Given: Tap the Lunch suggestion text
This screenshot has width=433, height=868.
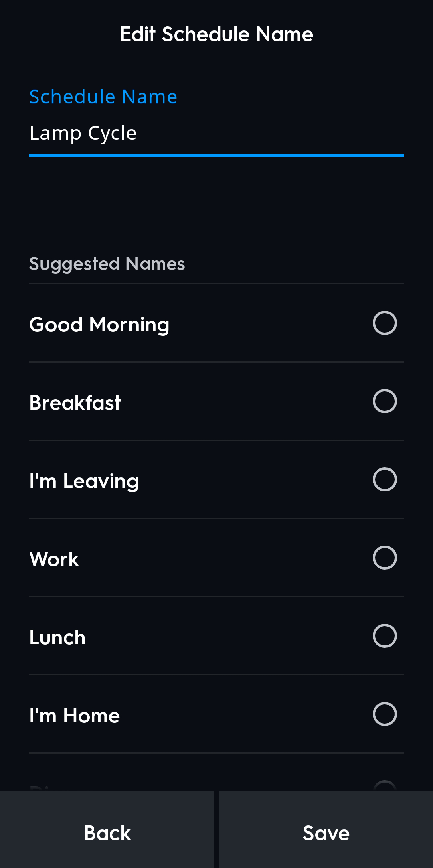Looking at the screenshot, I should 58,637.
